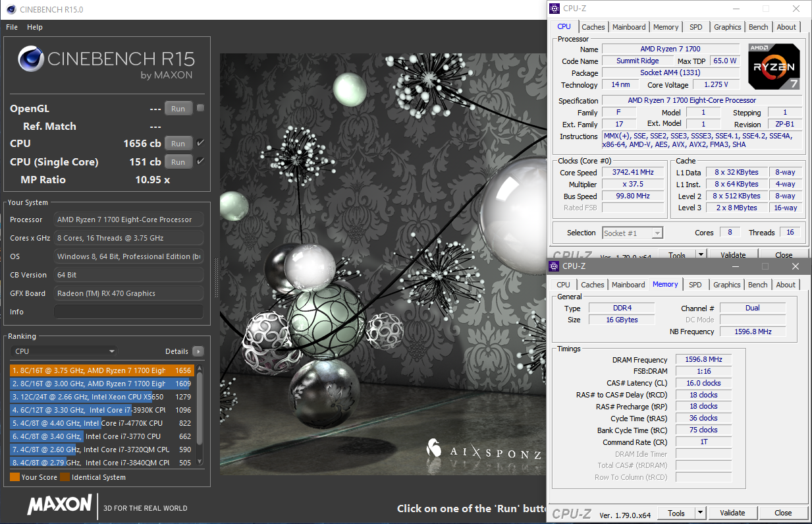
Task: Switch to Graphics tab in upper CPU-Z
Action: point(728,27)
